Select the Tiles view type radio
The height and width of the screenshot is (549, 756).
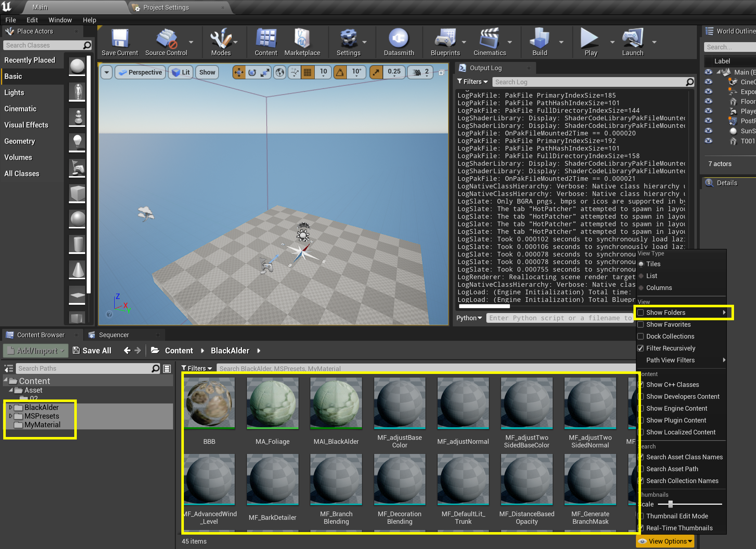point(641,264)
